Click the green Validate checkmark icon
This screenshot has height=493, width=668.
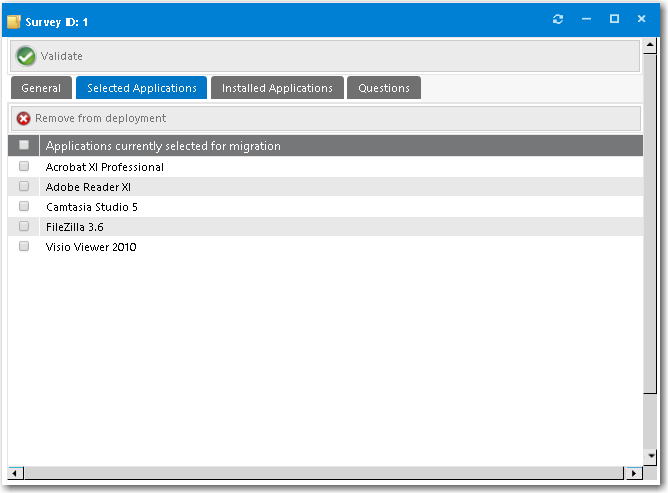(26, 56)
